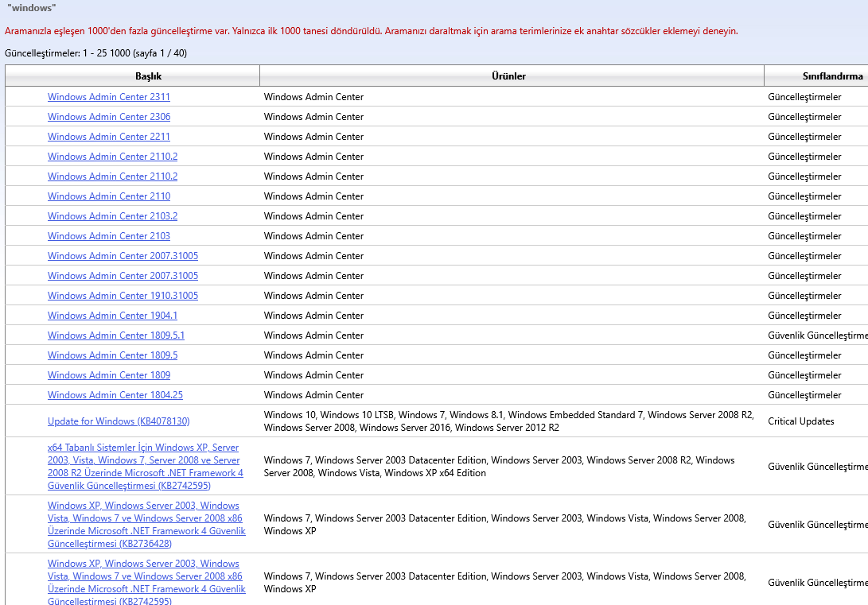Open the Windows Admin Center 1809 link
Viewport: 868px width, 605px height.
point(108,375)
